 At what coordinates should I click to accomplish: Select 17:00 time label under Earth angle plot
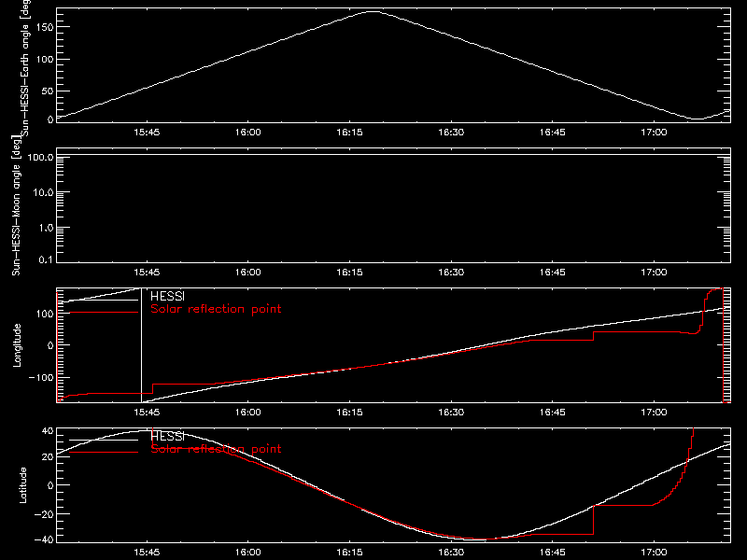pos(654,133)
